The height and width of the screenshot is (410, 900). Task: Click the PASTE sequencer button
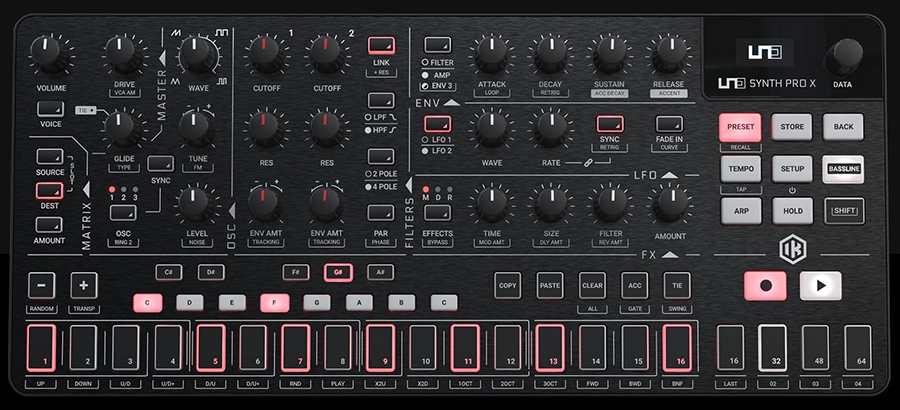pyautogui.click(x=550, y=285)
